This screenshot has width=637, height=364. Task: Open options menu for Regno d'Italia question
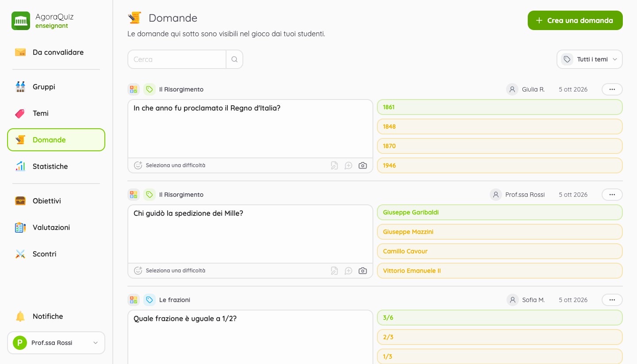coord(612,89)
